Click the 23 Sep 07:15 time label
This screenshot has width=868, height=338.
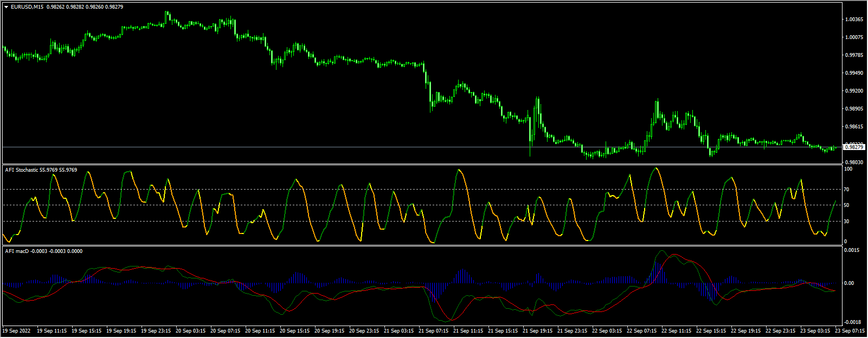coord(850,330)
